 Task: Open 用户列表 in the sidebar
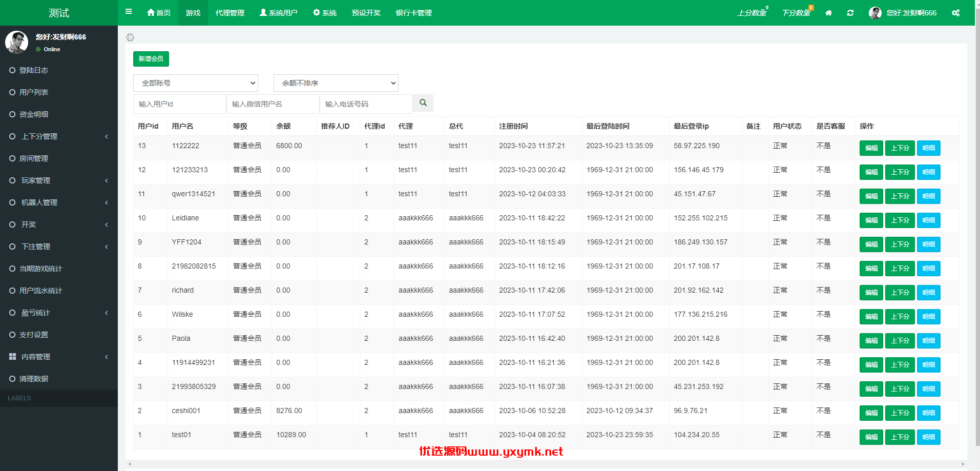pos(59,92)
